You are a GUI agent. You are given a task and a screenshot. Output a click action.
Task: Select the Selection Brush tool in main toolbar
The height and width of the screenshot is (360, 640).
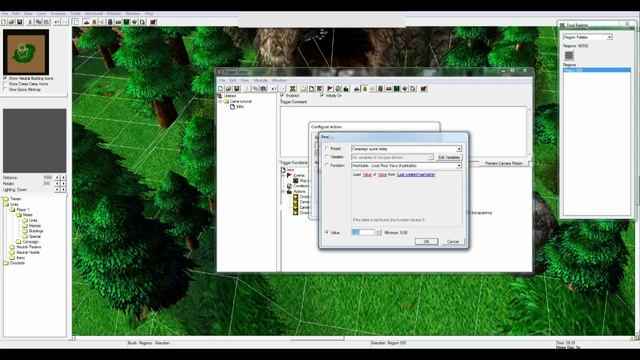[76, 22]
